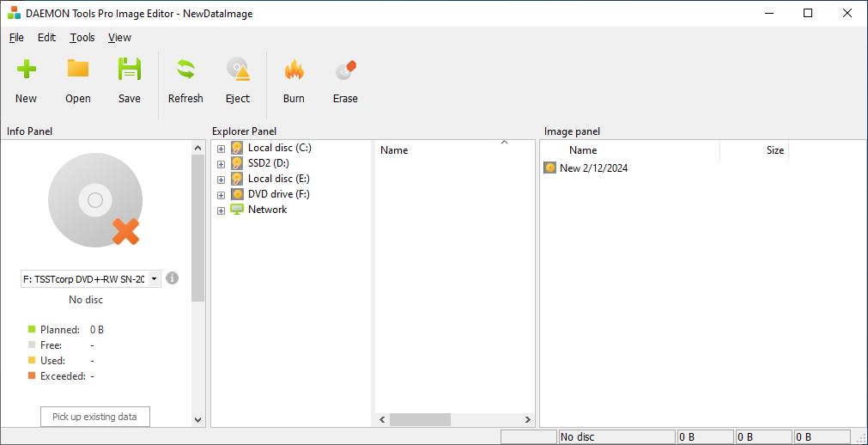This screenshot has height=445, width=868.
Task: Click Info Panel scroll up arrow
Action: [x=198, y=148]
